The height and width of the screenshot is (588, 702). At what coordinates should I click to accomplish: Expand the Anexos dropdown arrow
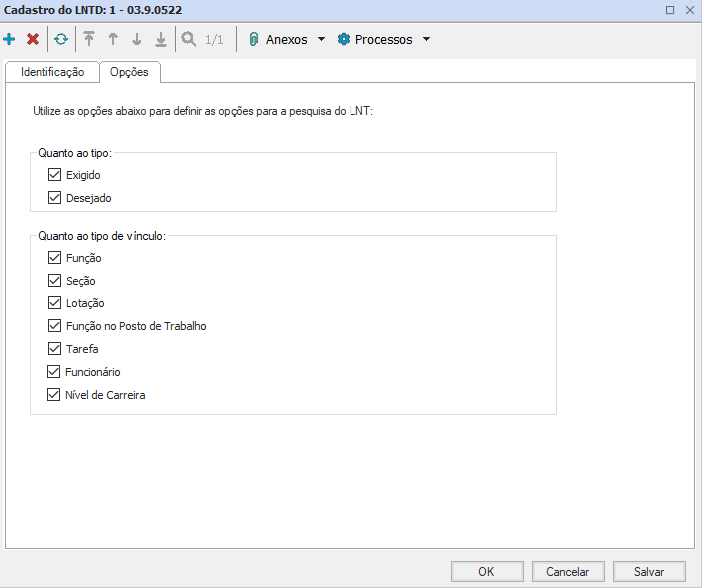pos(321,40)
